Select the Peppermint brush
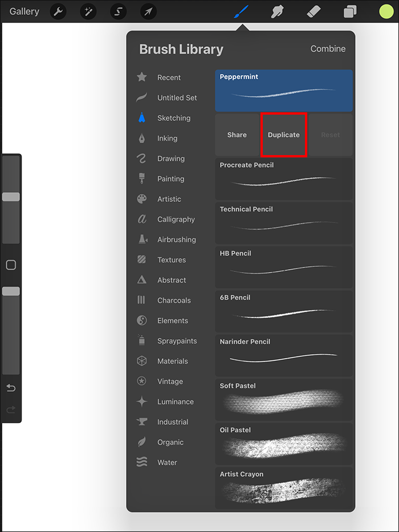The height and width of the screenshot is (532, 399). 284,91
